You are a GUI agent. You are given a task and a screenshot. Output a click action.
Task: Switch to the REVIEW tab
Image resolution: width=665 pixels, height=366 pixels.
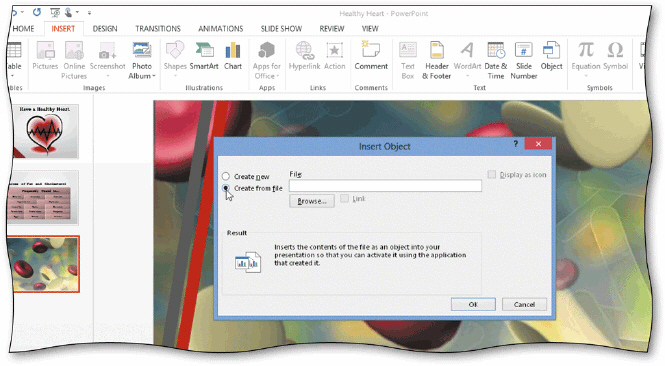[x=332, y=29]
